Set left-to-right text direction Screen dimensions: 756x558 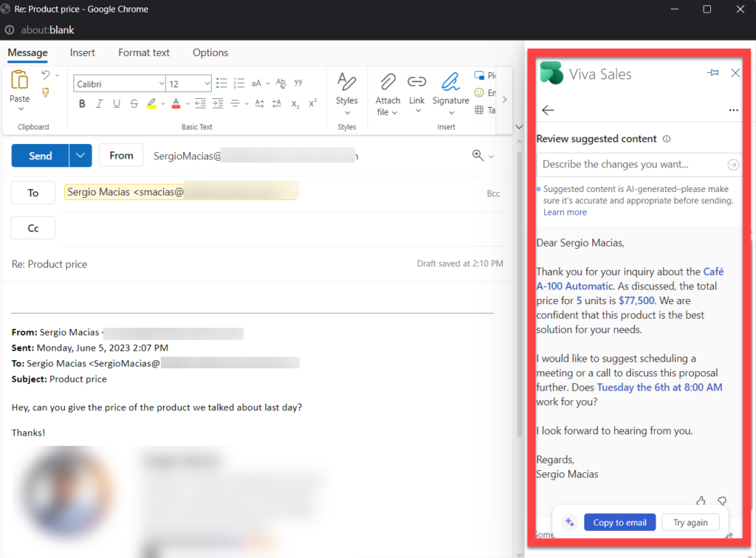click(x=259, y=103)
